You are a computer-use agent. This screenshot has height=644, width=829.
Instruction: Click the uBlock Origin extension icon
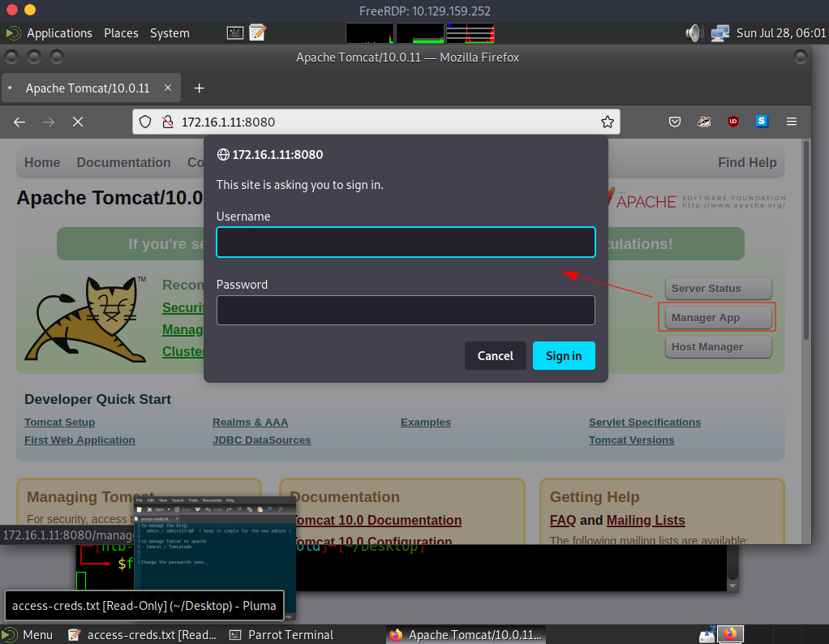click(732, 122)
